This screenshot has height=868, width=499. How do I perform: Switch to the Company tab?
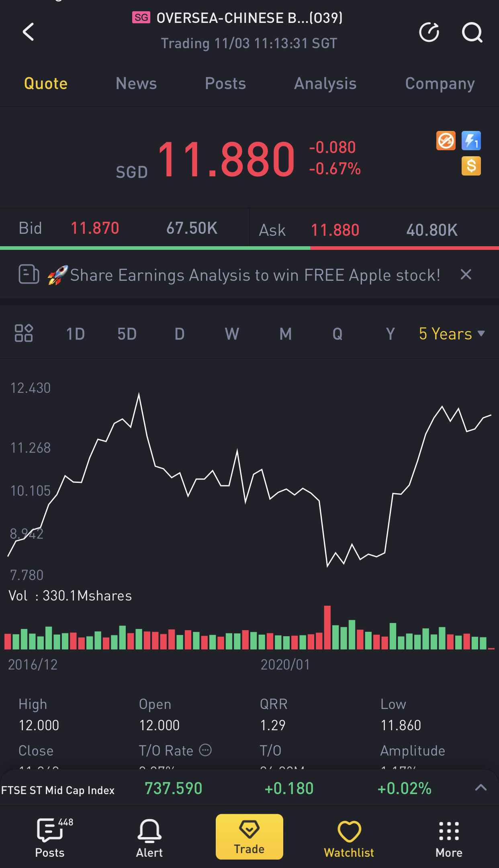pyautogui.click(x=440, y=84)
